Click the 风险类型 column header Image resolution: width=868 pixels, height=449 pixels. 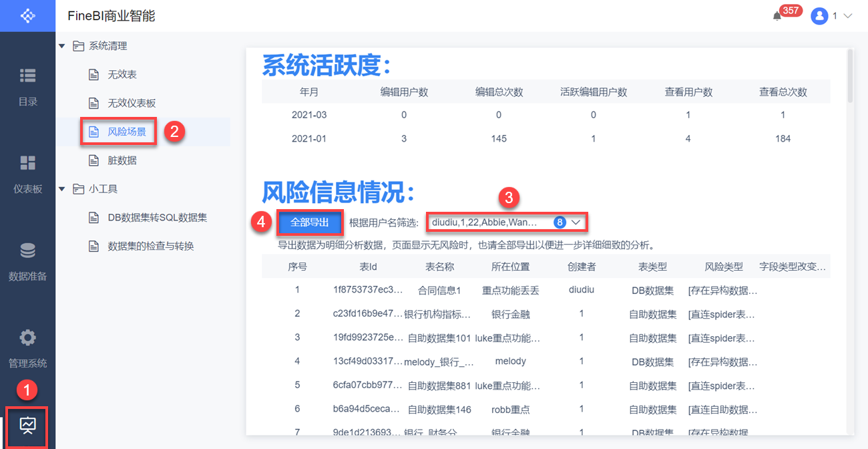[x=724, y=267]
